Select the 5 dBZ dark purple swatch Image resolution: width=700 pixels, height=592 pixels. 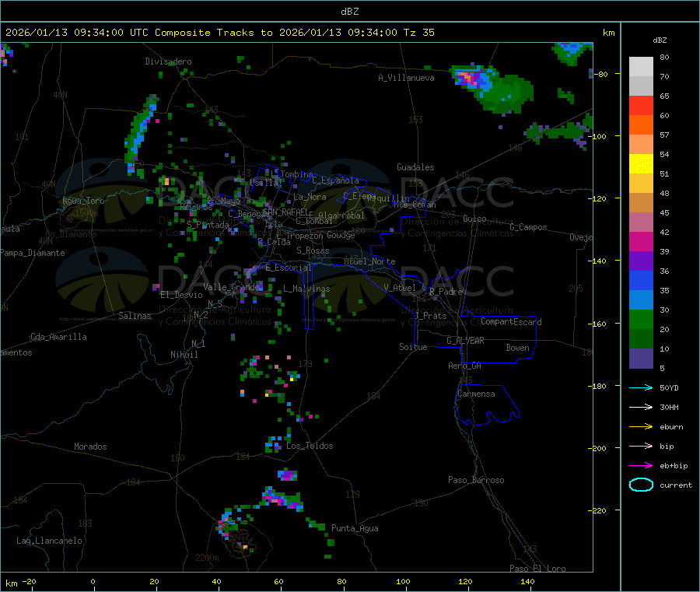(641, 359)
